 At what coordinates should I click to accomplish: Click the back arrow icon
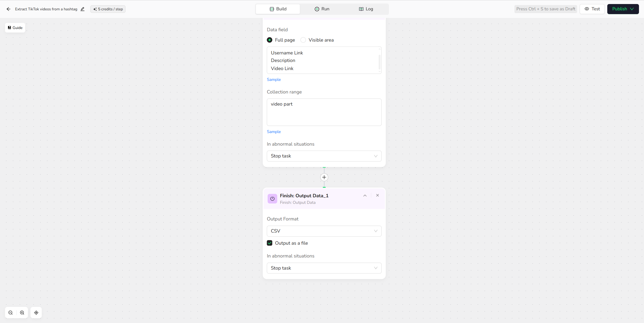pyautogui.click(x=9, y=9)
